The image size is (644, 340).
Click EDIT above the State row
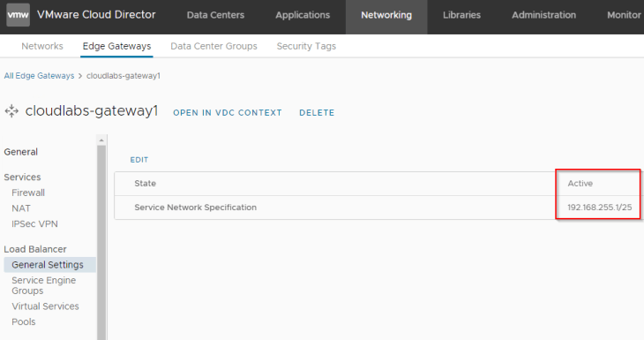139,160
